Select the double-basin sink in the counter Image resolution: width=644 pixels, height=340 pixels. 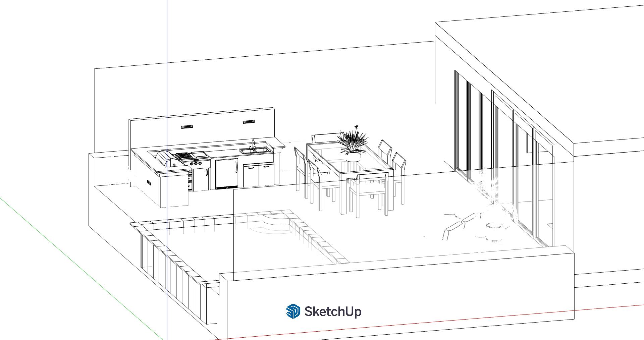pyautogui.click(x=255, y=151)
